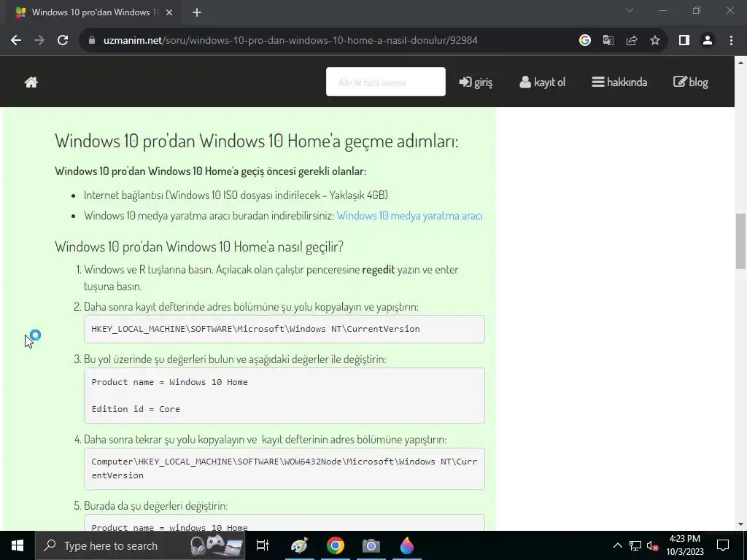Select the Windows 10 pro'dan browser tab
The image size is (747, 560).
coord(90,12)
